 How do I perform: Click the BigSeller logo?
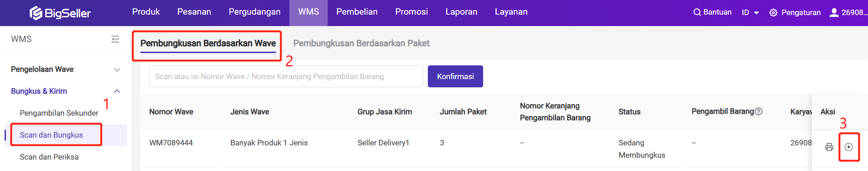(60, 13)
